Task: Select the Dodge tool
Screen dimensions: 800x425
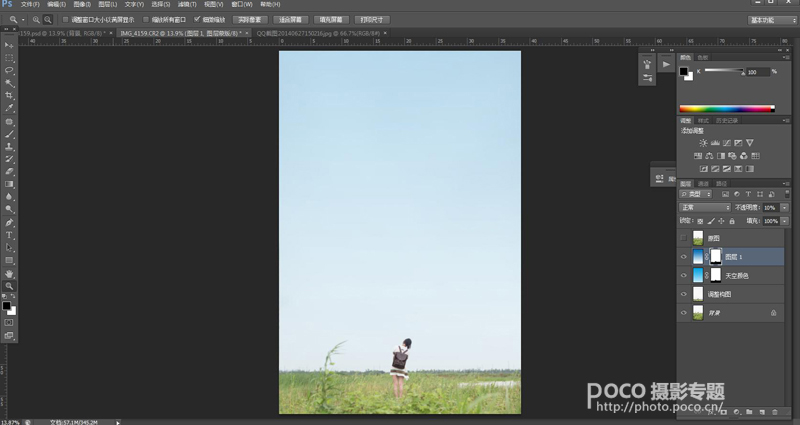Action: pos(9,209)
